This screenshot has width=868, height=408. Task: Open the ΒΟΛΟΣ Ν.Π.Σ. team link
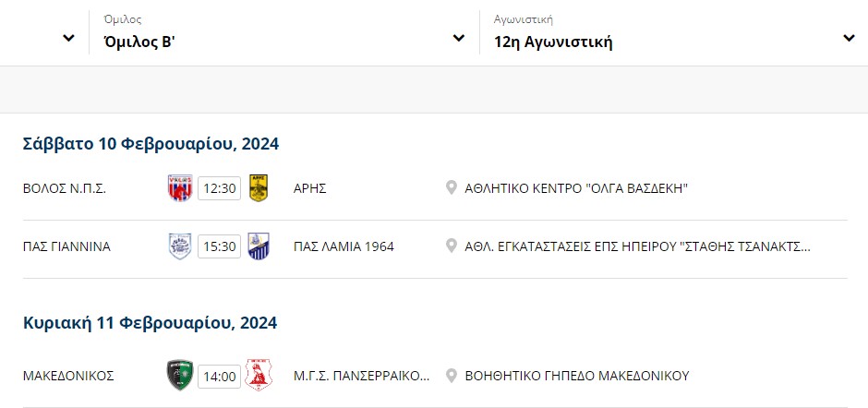65,189
